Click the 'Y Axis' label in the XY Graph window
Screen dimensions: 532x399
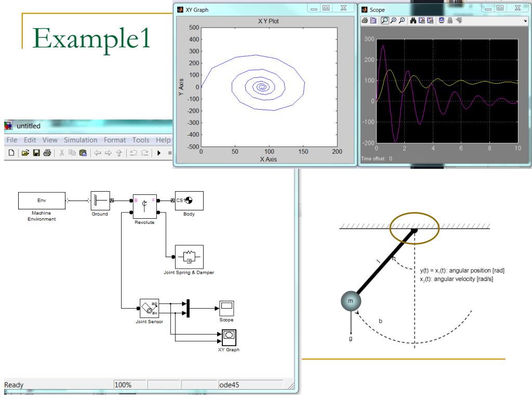pyautogui.click(x=181, y=87)
